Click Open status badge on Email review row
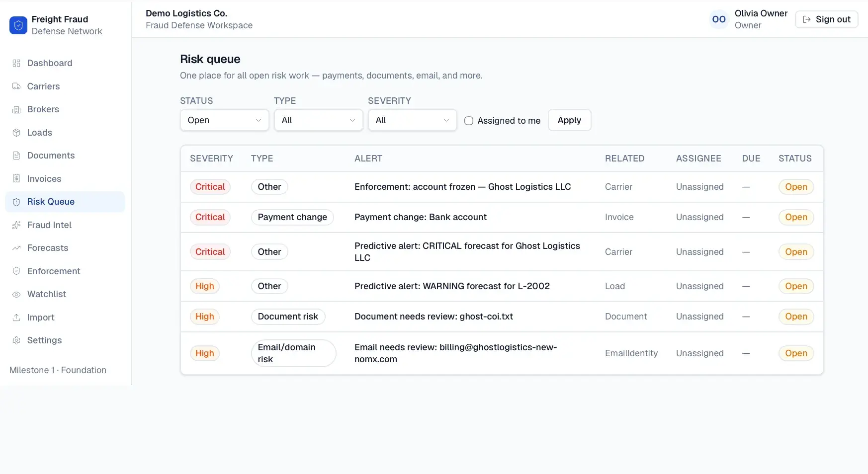 (x=796, y=353)
